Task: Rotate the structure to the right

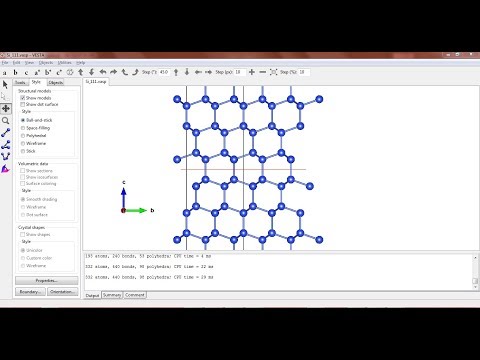Action: coord(114,72)
